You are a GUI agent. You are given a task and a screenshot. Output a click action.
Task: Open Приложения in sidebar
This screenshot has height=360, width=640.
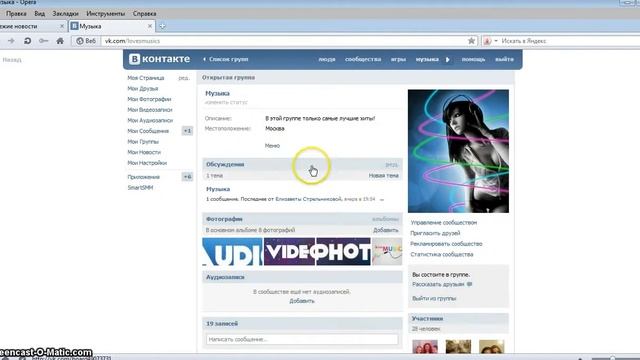click(144, 177)
